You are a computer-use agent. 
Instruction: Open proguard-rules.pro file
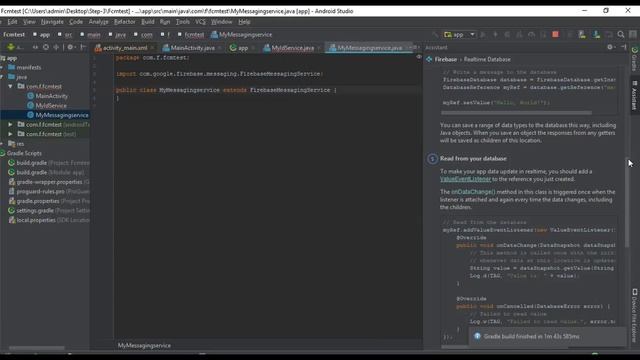pos(49,191)
